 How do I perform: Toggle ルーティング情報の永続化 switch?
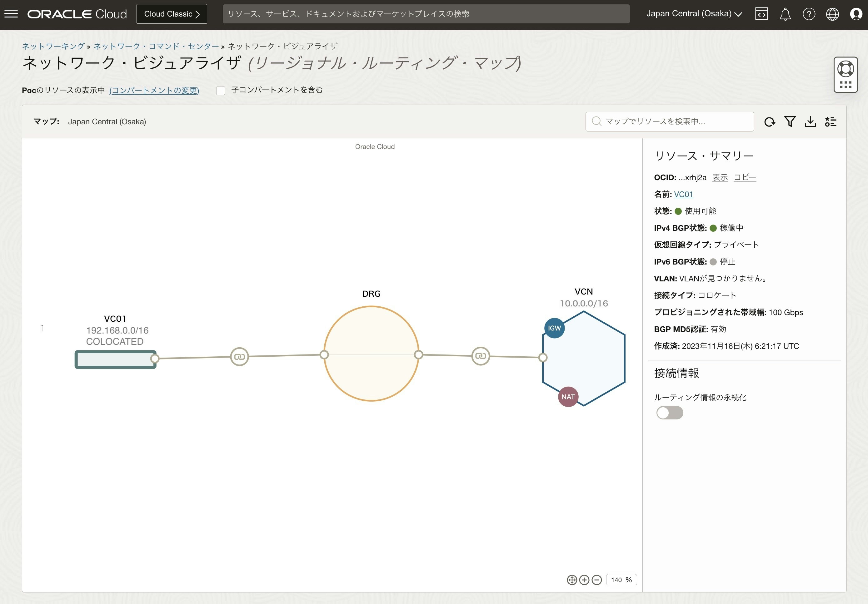(670, 413)
